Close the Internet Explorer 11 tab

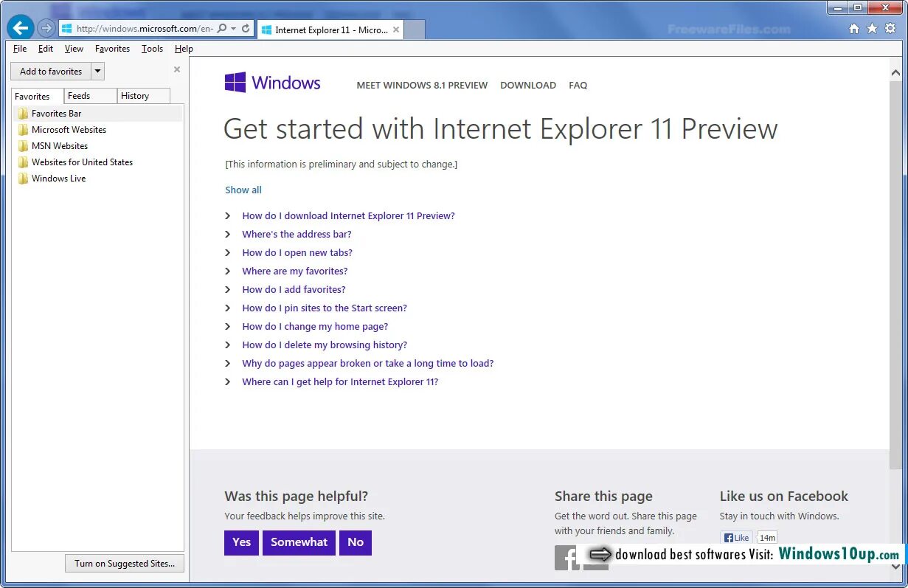click(x=396, y=30)
